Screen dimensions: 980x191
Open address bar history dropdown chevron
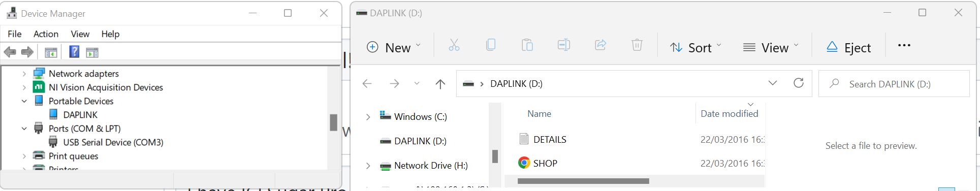coord(773,83)
